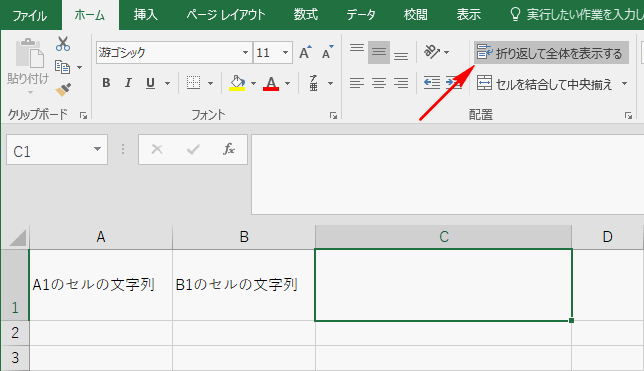Screen dimensions: 644x371
Task: Switch to ページ レイアウト tab
Action: [226, 15]
